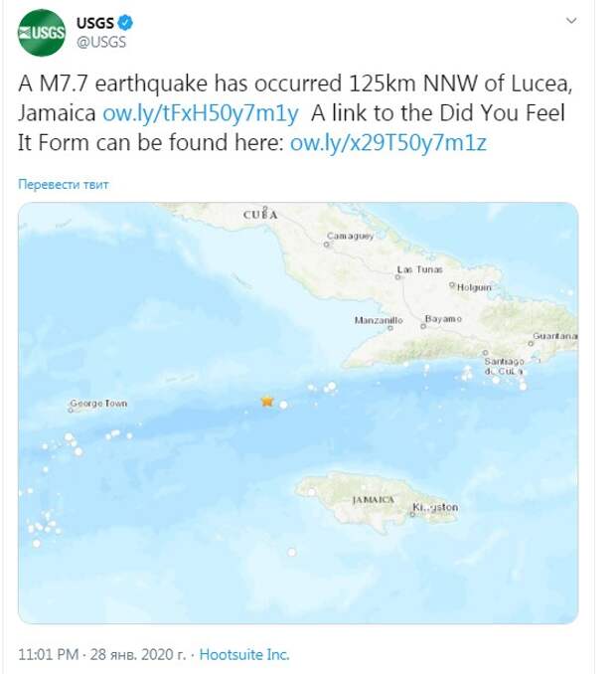This screenshot has width=616, height=674.
Task: Open the ow.ly/tFxH50y7m1y link
Action: pyautogui.click(x=200, y=113)
